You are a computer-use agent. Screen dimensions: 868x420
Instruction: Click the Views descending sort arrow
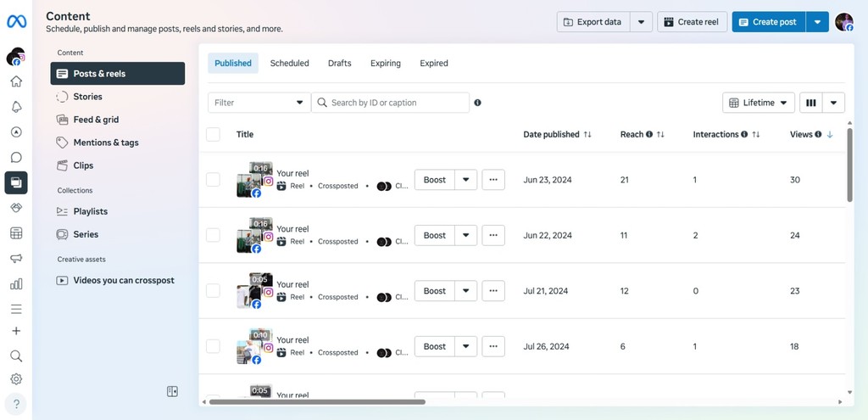click(x=829, y=134)
